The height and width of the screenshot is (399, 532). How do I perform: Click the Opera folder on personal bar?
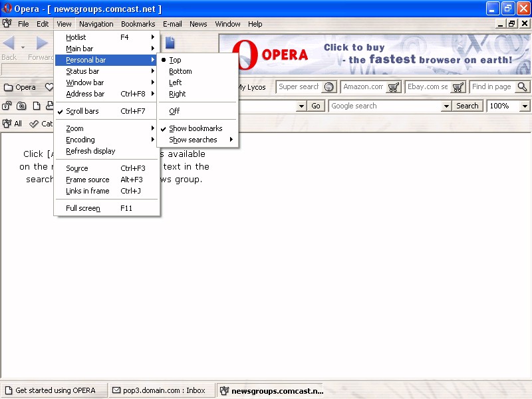(20, 87)
